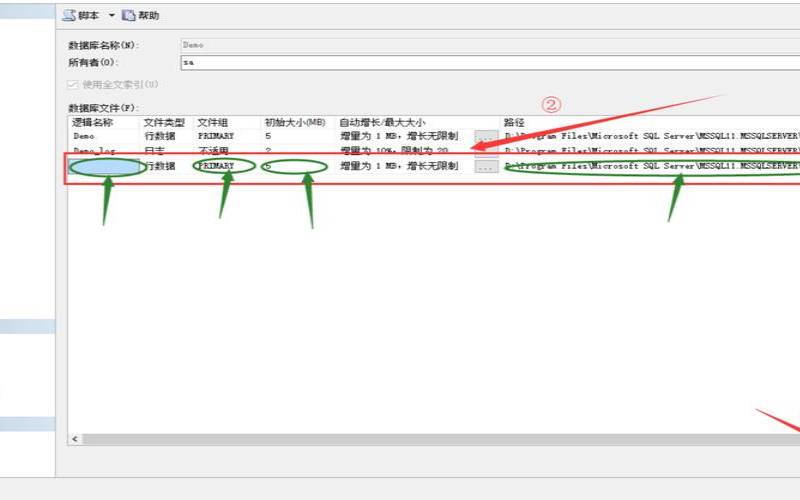This screenshot has width=800, height=500.
Task: Select the Demo_log logical name cell
Action: coord(104,151)
